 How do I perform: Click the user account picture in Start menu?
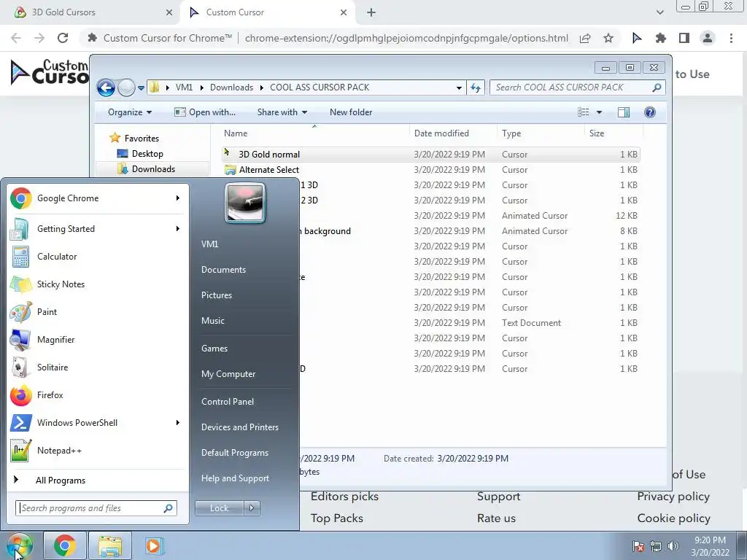click(245, 203)
